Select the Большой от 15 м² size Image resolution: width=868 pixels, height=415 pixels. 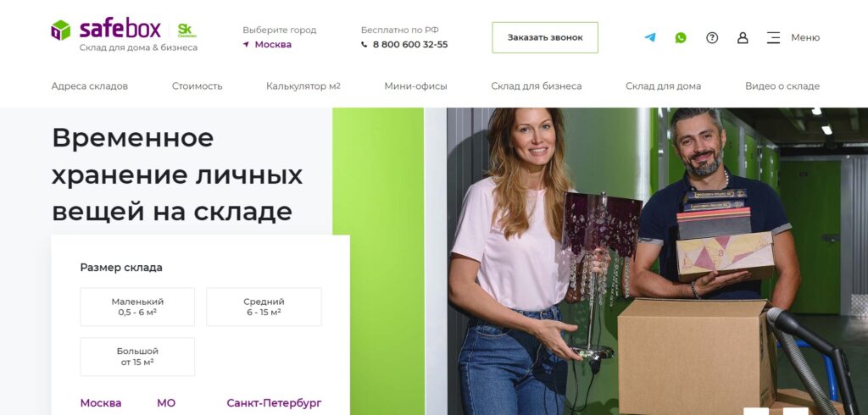pos(137,357)
